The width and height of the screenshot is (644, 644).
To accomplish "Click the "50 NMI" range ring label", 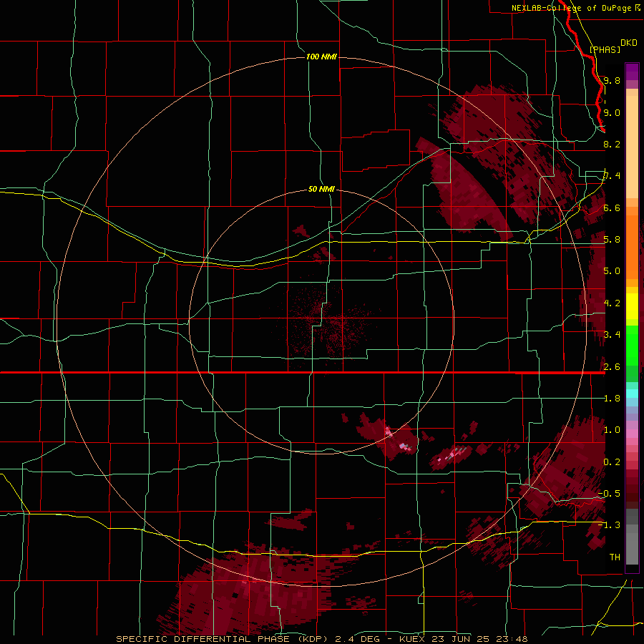I will point(321,189).
